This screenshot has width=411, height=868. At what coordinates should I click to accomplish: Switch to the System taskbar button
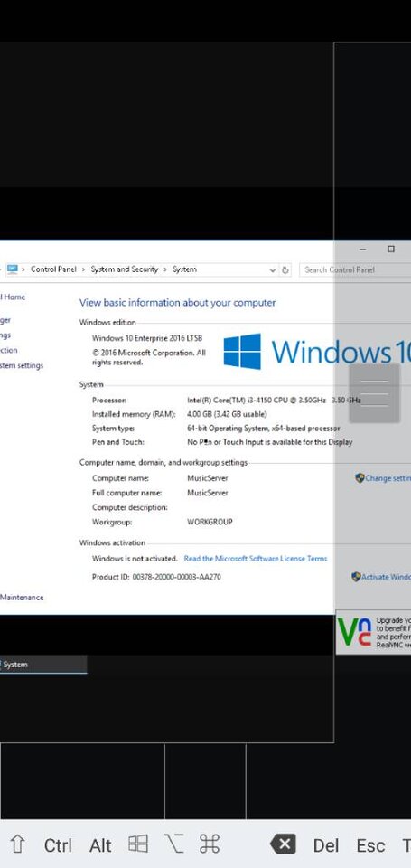(x=43, y=665)
